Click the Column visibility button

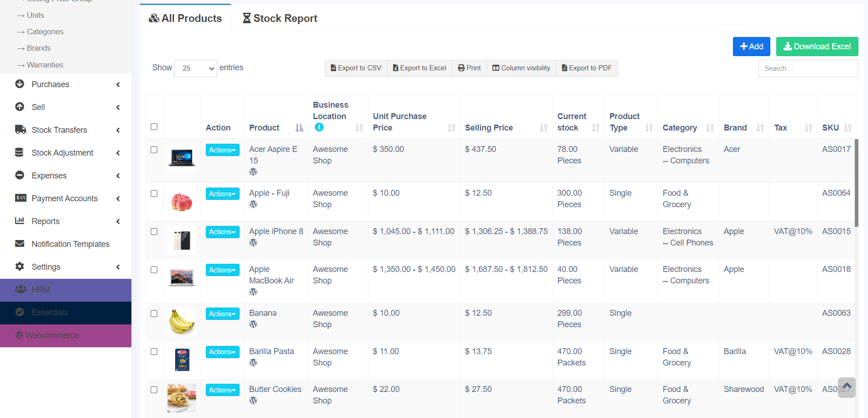pyautogui.click(x=522, y=68)
